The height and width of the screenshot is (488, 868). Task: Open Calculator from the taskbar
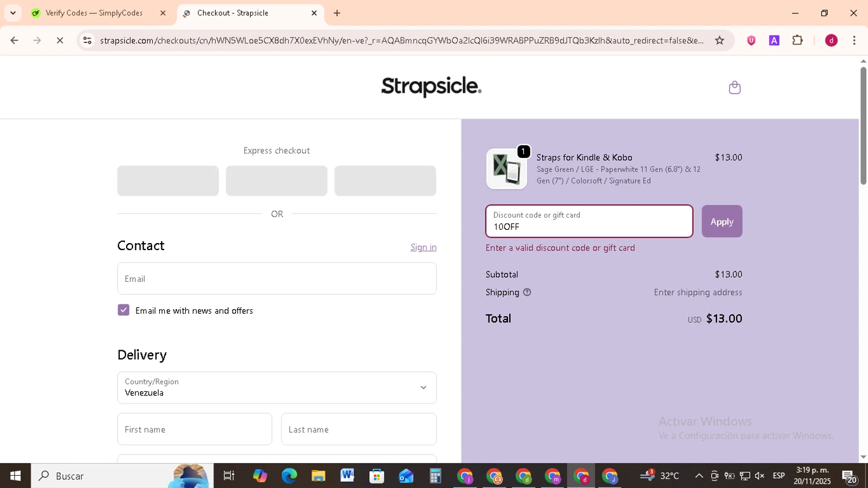tap(435, 476)
